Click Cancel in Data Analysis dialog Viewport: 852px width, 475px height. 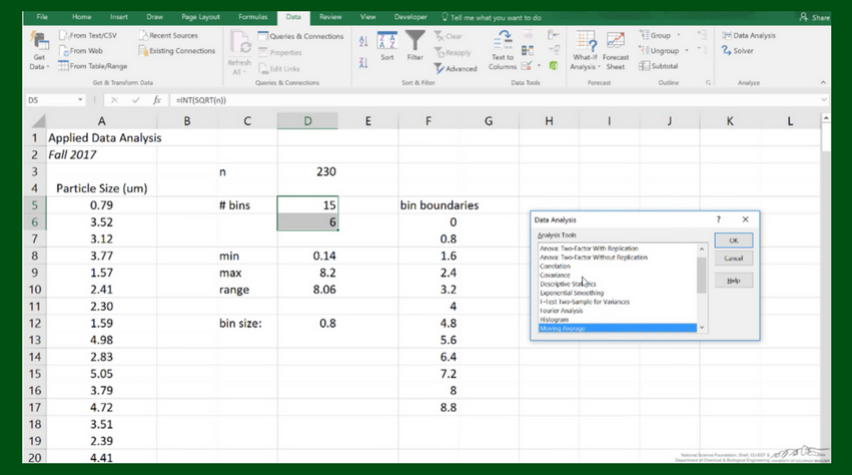734,258
